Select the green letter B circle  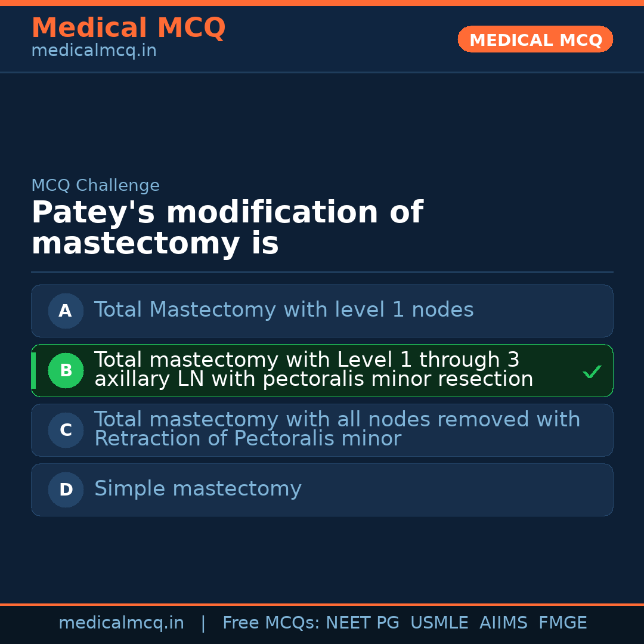coord(66,370)
